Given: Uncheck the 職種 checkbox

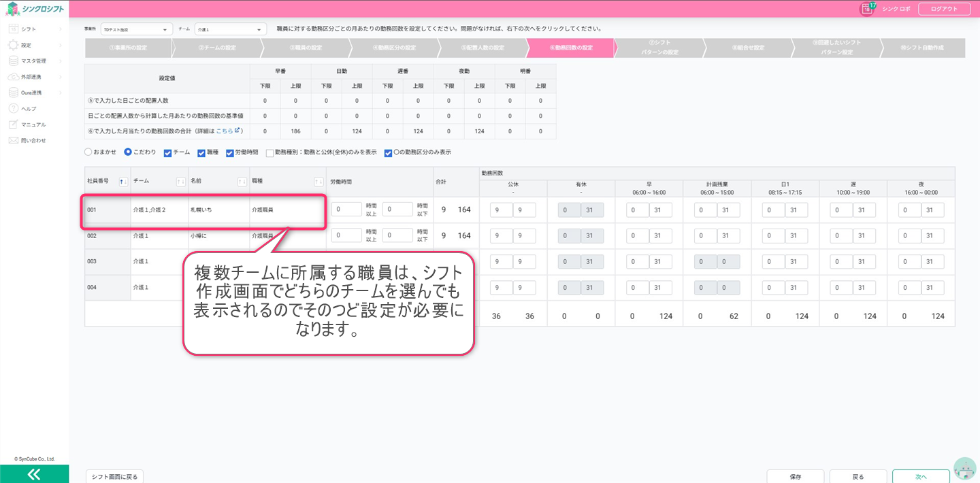Looking at the screenshot, I should pyautogui.click(x=201, y=153).
